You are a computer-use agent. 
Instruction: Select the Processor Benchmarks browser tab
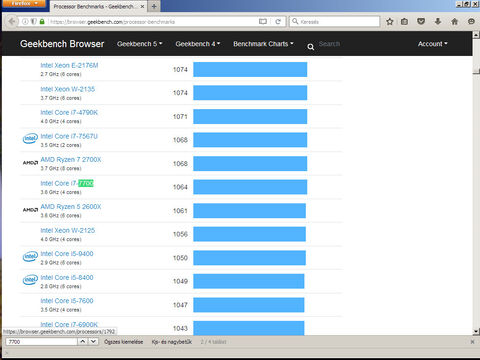pos(98,6)
